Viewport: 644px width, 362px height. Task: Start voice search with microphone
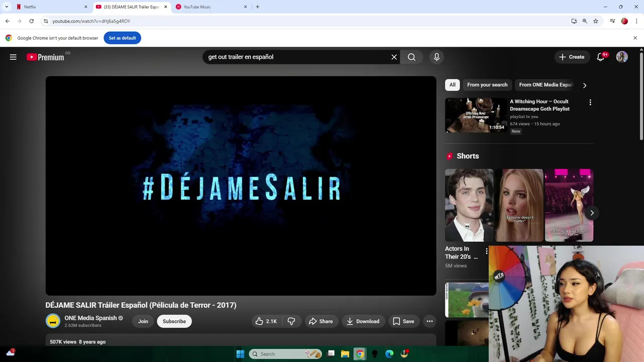437,57
